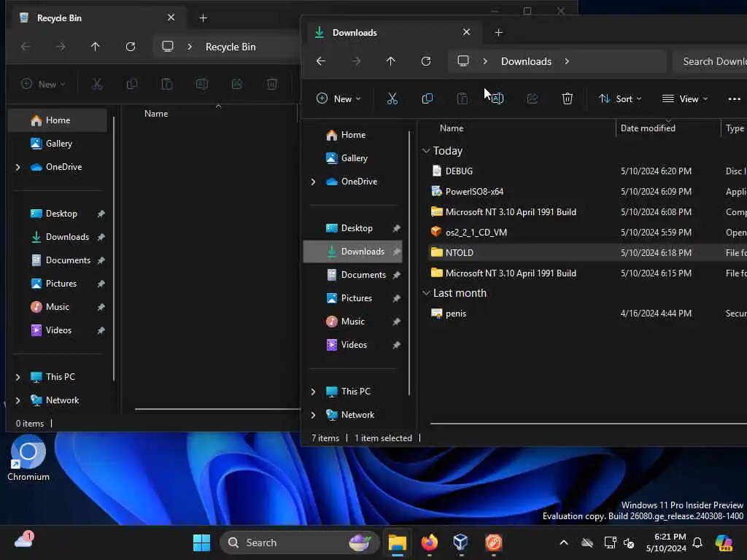The width and height of the screenshot is (747, 560).
Task: Collapse the Last month group
Action: [426, 293]
